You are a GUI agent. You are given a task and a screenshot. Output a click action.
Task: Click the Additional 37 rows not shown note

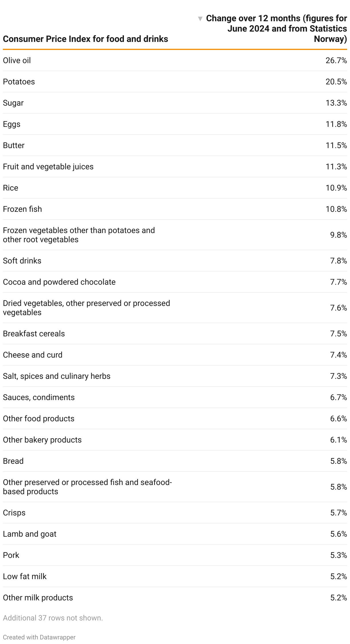[53, 618]
